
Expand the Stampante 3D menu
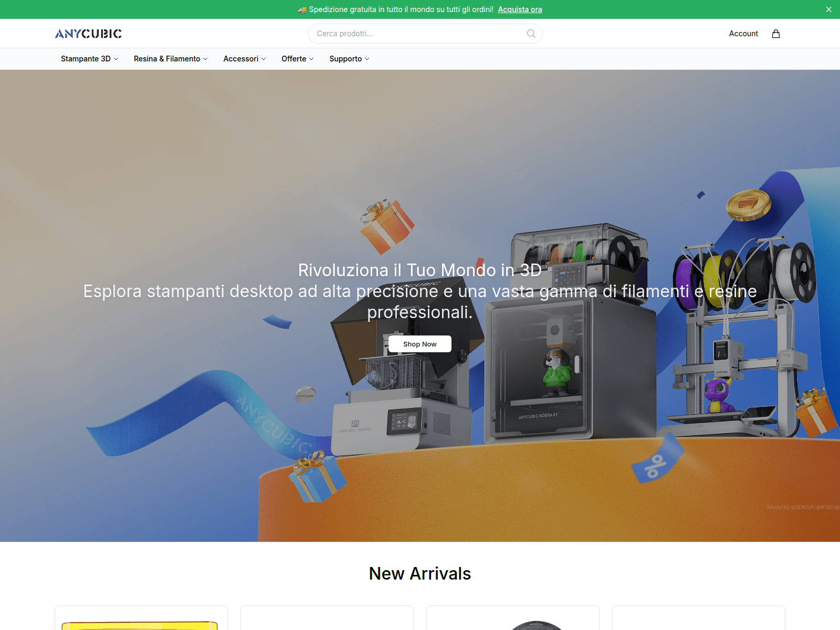(89, 59)
